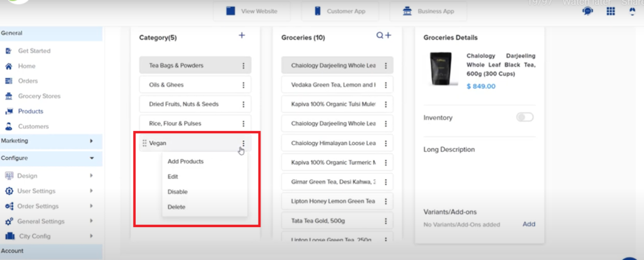Open options for Lipton Honey Lemon Green Tea
644x260 pixels.
tap(386, 201)
